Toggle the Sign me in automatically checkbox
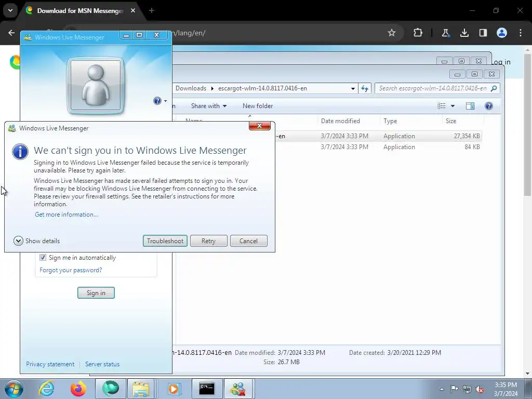 [43, 258]
